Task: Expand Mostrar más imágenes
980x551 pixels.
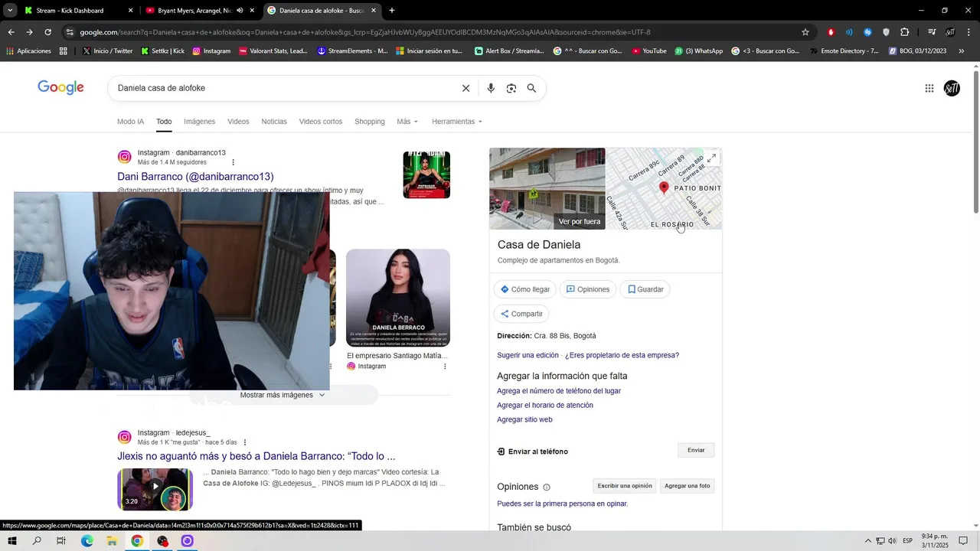Action: coord(283,395)
